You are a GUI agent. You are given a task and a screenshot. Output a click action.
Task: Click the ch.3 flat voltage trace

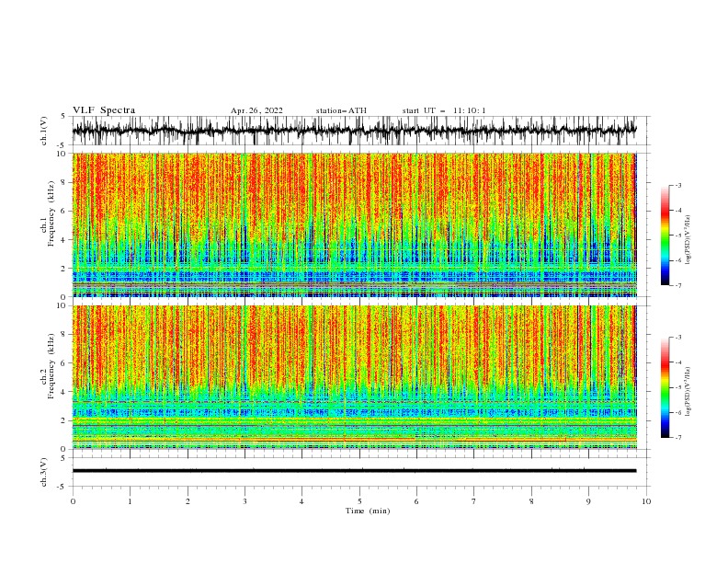coord(354,471)
